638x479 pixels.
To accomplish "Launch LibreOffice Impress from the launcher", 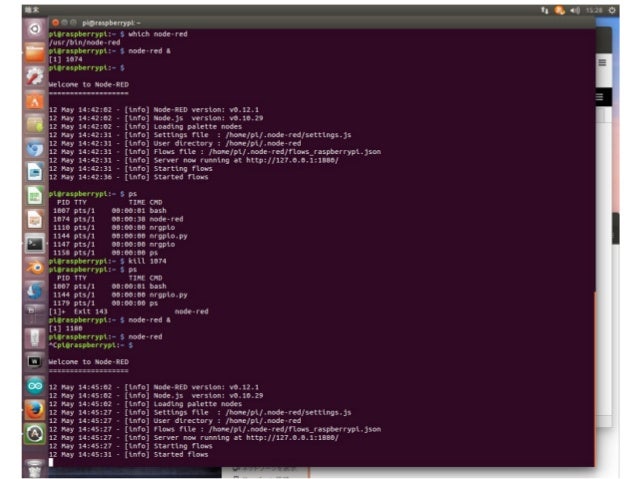I will [35, 220].
